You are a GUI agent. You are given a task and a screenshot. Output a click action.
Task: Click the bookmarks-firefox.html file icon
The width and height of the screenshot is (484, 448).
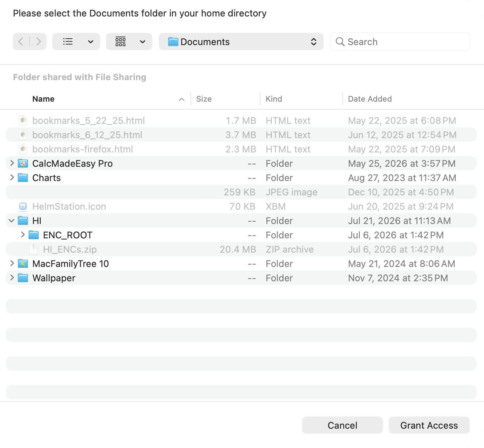(x=23, y=149)
